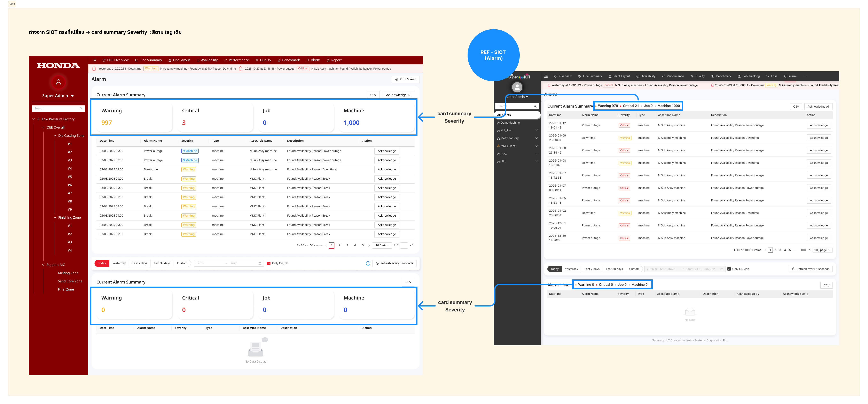Screen dimensions: 868x404
Task: Click the Super Admin user avatar icon
Action: [58, 82]
